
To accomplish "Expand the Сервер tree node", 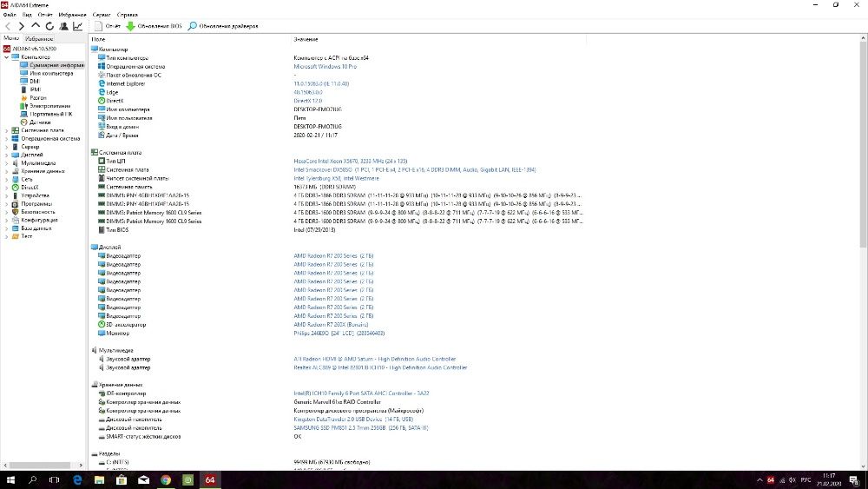I will point(6,147).
